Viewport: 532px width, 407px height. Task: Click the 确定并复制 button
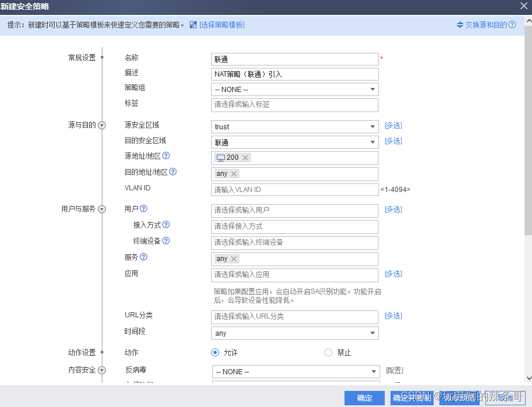click(x=412, y=398)
